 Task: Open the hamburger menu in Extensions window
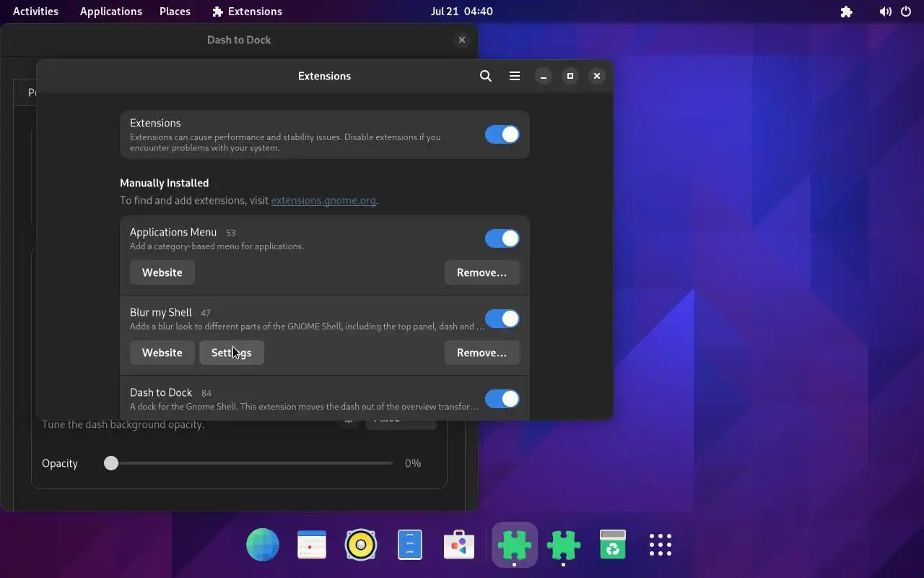point(515,76)
